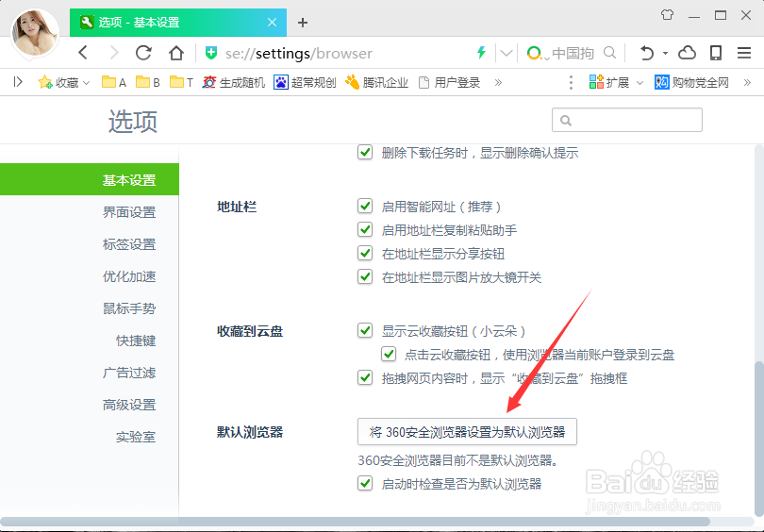Image resolution: width=764 pixels, height=532 pixels.
Task: Open 实验室 in the sidebar
Action: [136, 437]
